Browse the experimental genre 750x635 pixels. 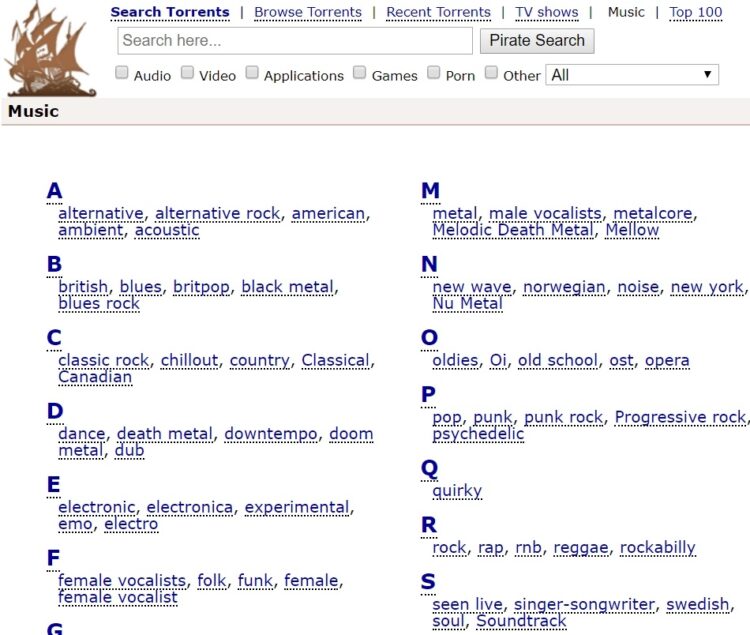297,507
